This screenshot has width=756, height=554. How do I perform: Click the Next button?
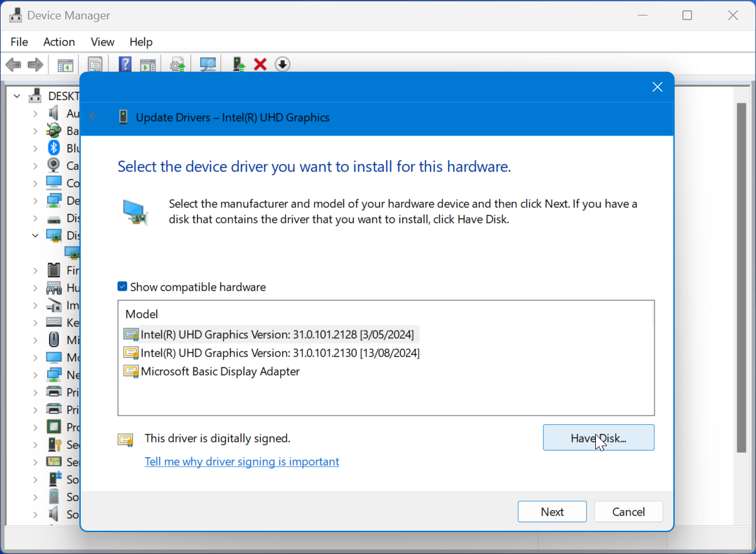click(x=552, y=511)
